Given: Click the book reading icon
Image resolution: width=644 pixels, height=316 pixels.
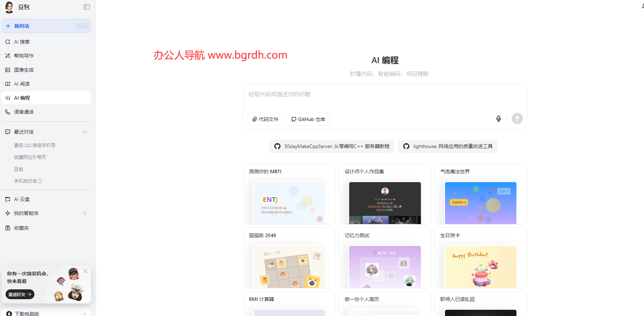Looking at the screenshot, I should (8, 84).
